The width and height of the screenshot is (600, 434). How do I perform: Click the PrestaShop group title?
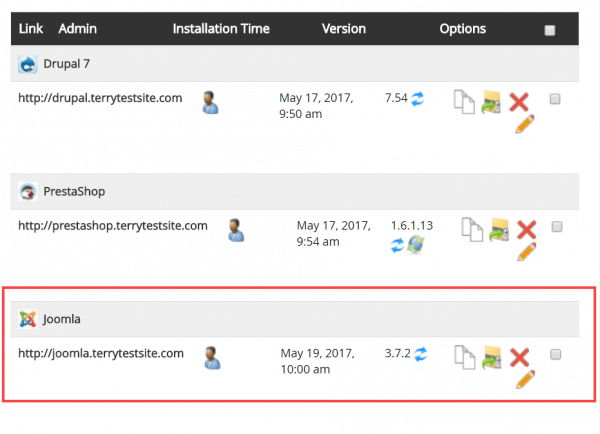click(74, 191)
